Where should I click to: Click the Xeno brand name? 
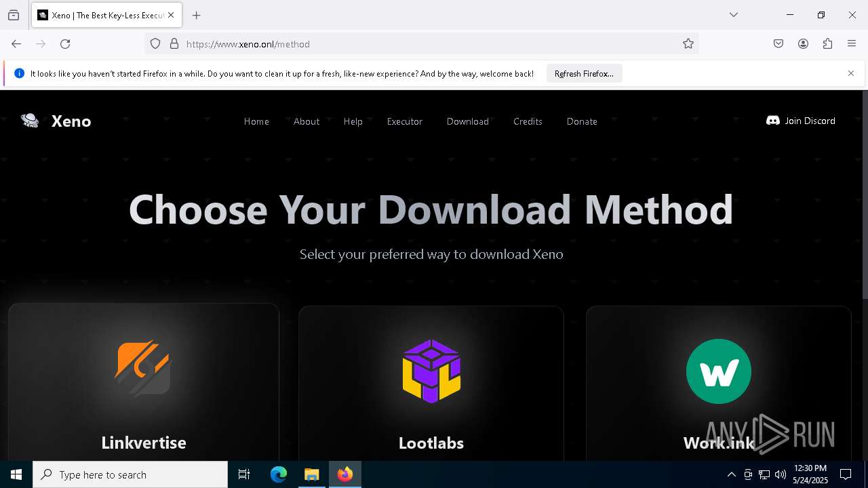(x=71, y=121)
